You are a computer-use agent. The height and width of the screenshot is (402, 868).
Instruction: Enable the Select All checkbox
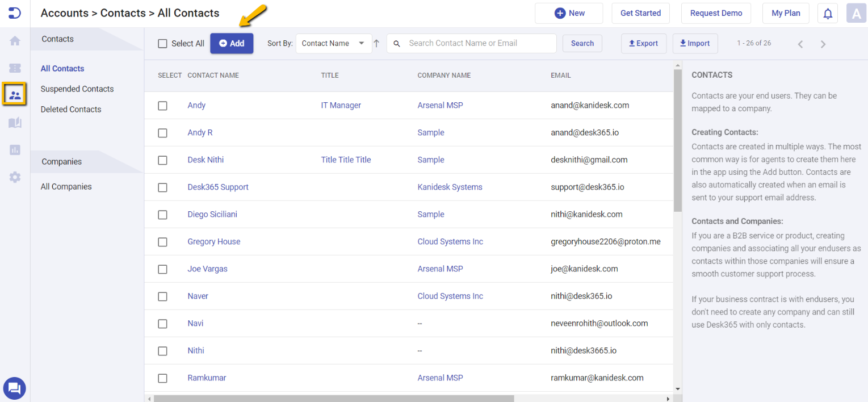(162, 43)
